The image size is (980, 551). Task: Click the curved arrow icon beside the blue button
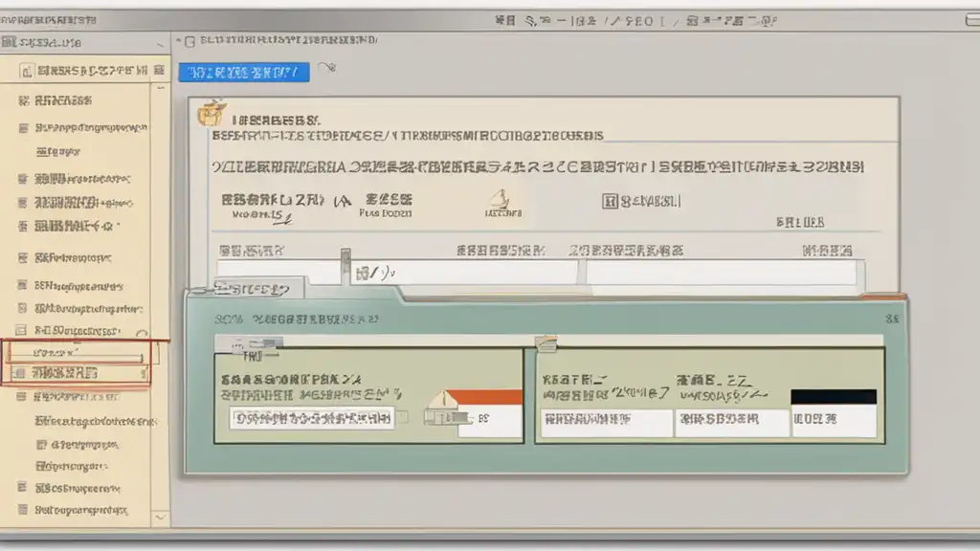327,67
